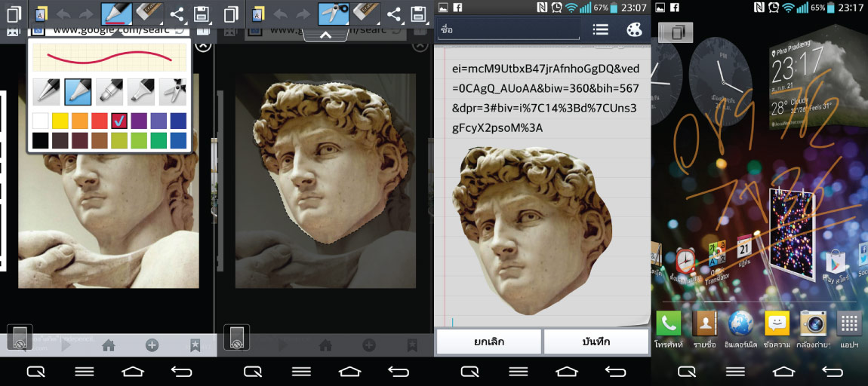
Task: Choose the light green color swatch
Action: (x=139, y=140)
